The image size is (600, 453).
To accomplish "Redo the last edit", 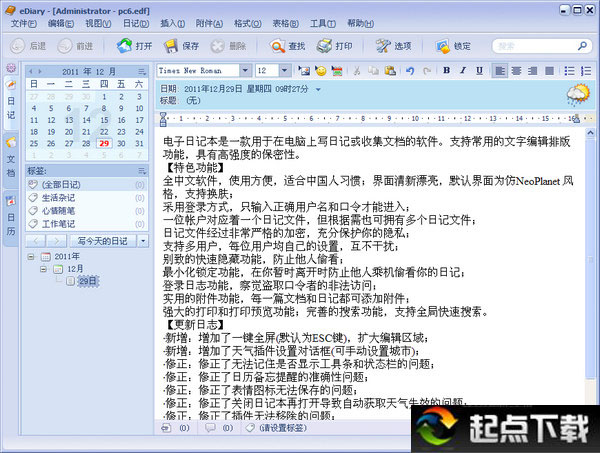I will coord(427,71).
